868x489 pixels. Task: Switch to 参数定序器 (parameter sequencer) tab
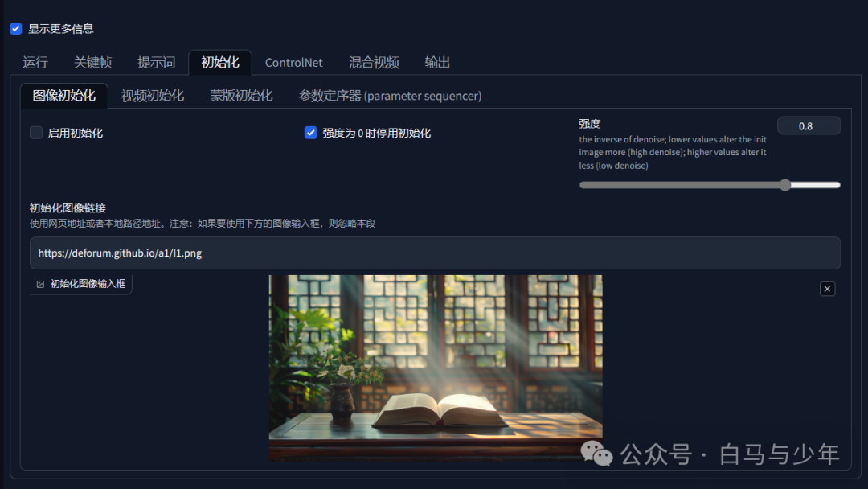click(390, 95)
